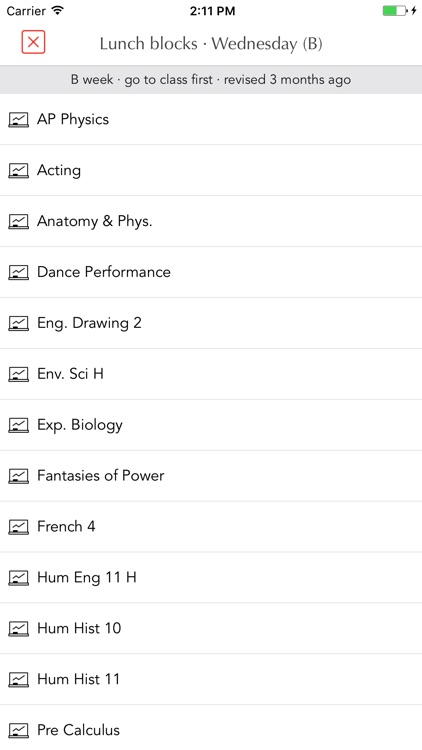Screen dimensions: 422x750
Task: Tap the chalkboard icon beside Anatomy & Phys.
Action: [x=18, y=221]
